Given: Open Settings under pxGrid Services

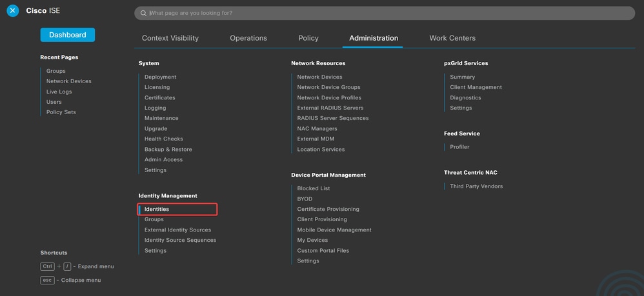Looking at the screenshot, I should 461,108.
